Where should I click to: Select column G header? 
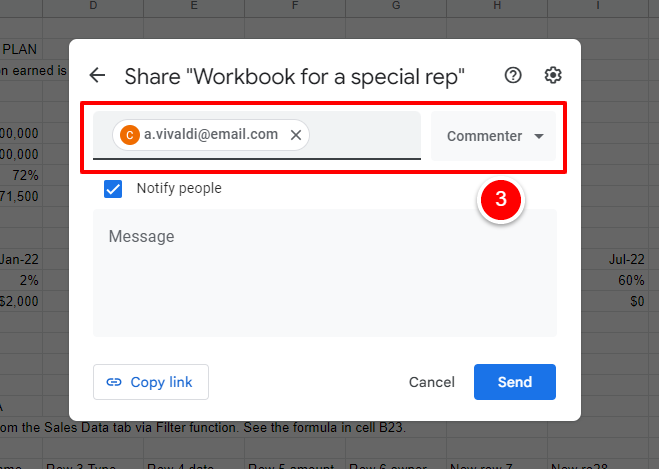pos(396,7)
